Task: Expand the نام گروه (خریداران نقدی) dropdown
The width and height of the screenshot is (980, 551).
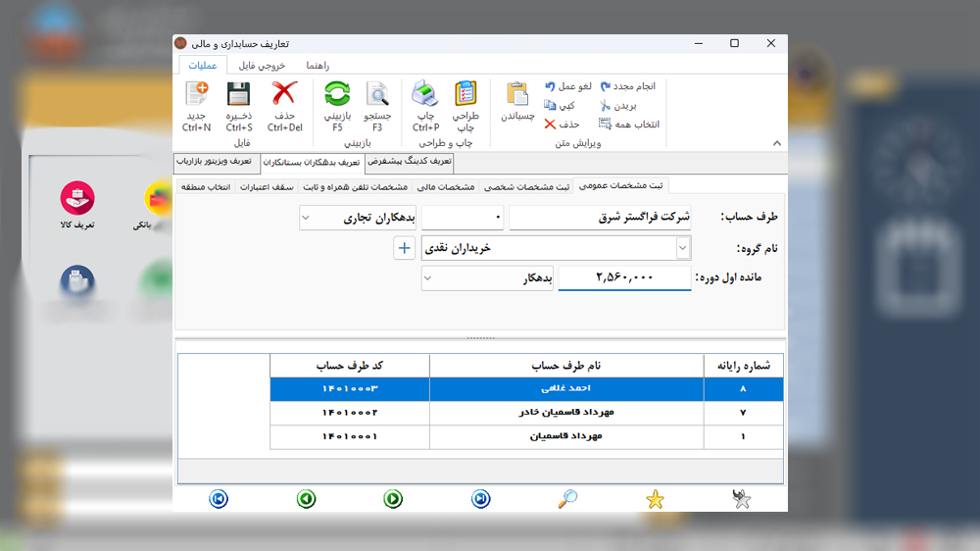Action: pyautogui.click(x=683, y=249)
